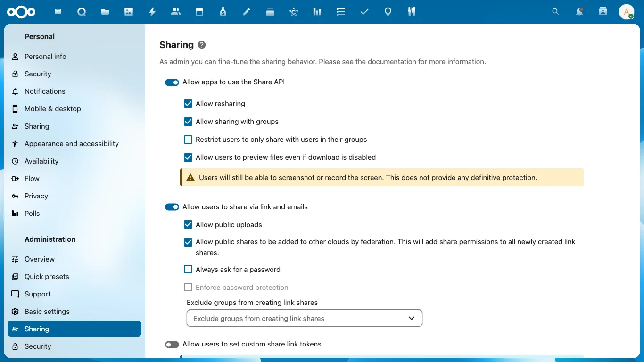The image size is (644, 362).
Task: Click the 'Administration' section heading
Action: click(50, 239)
